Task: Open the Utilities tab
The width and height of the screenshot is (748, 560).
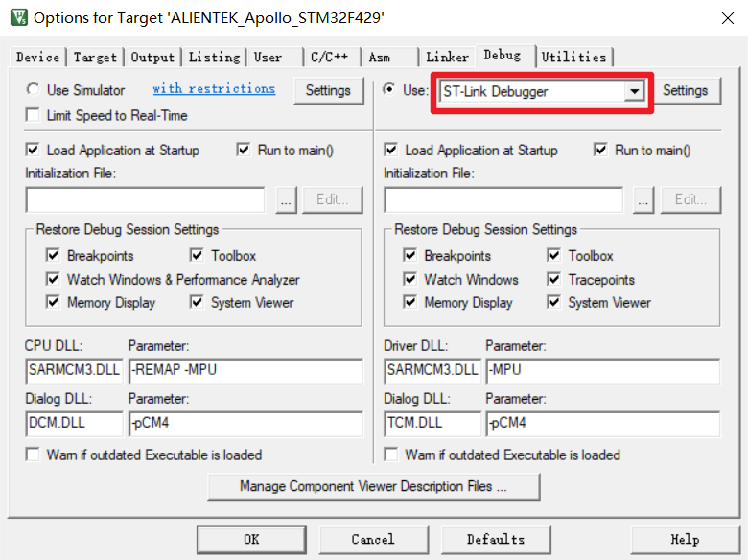Action: [573, 58]
